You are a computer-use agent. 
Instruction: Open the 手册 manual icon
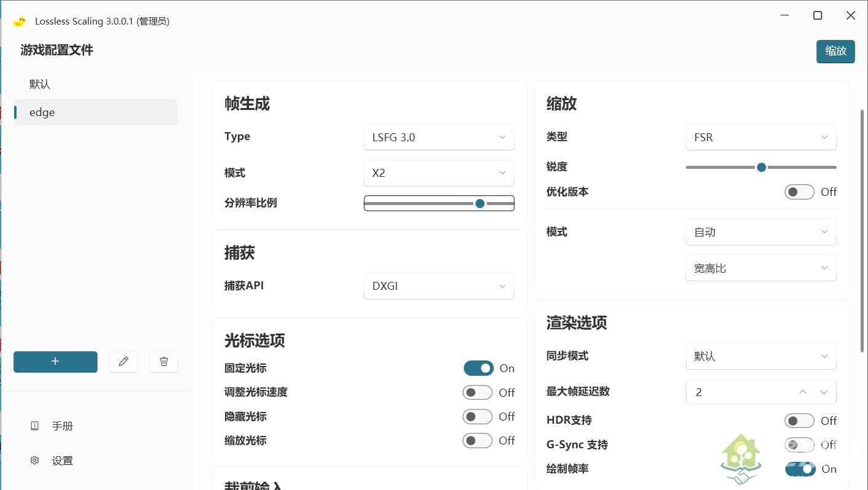click(x=35, y=426)
